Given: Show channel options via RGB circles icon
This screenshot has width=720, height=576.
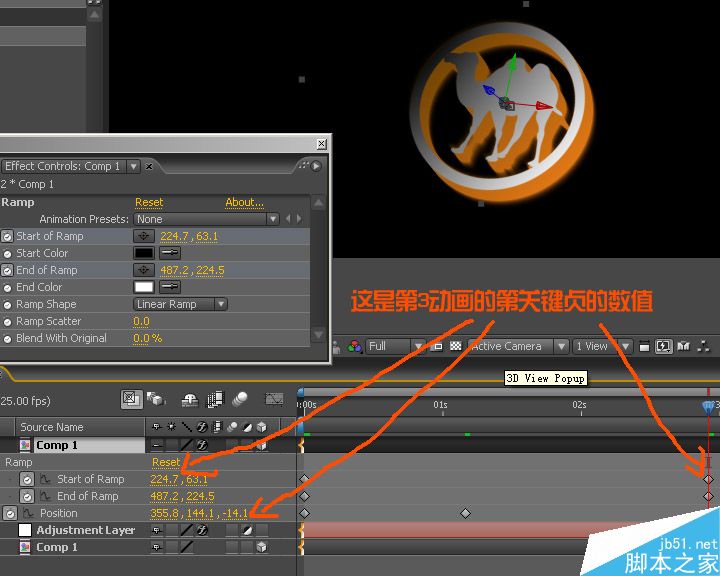Looking at the screenshot, I should pyautogui.click(x=354, y=346).
